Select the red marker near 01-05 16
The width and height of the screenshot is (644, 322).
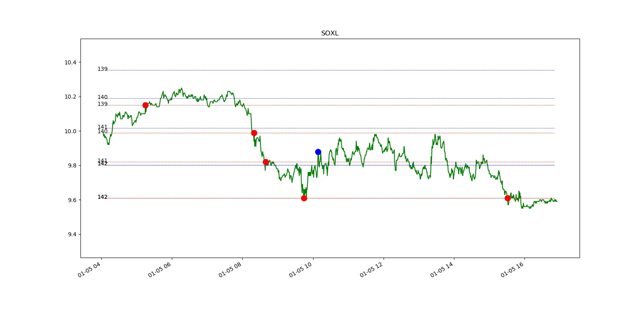pyautogui.click(x=508, y=198)
